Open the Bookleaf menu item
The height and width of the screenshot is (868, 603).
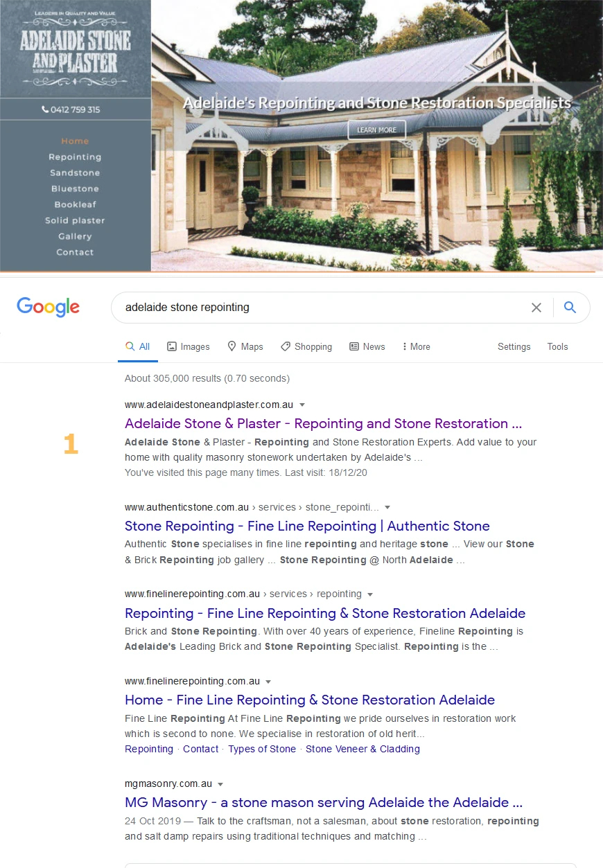[x=75, y=205]
